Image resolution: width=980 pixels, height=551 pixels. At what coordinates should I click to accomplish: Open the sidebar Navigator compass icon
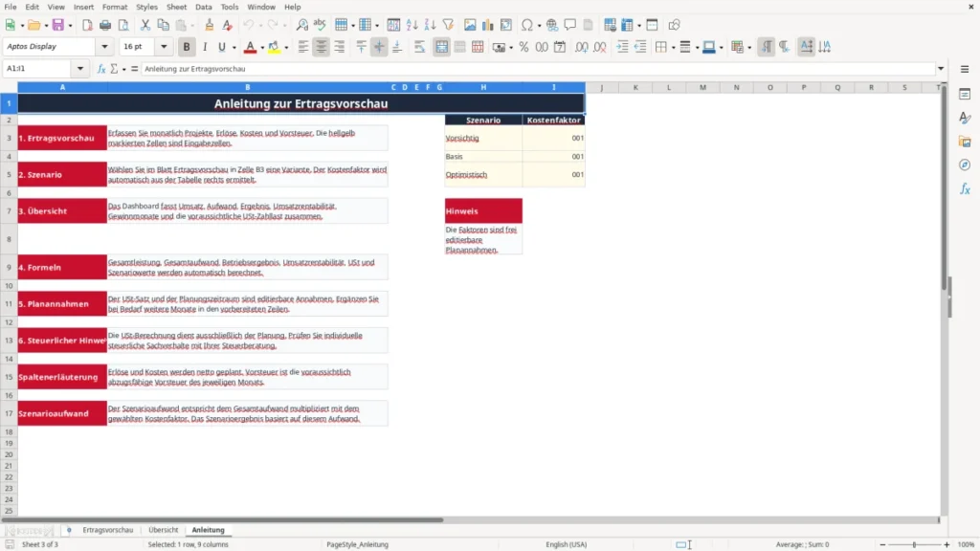coord(965,165)
